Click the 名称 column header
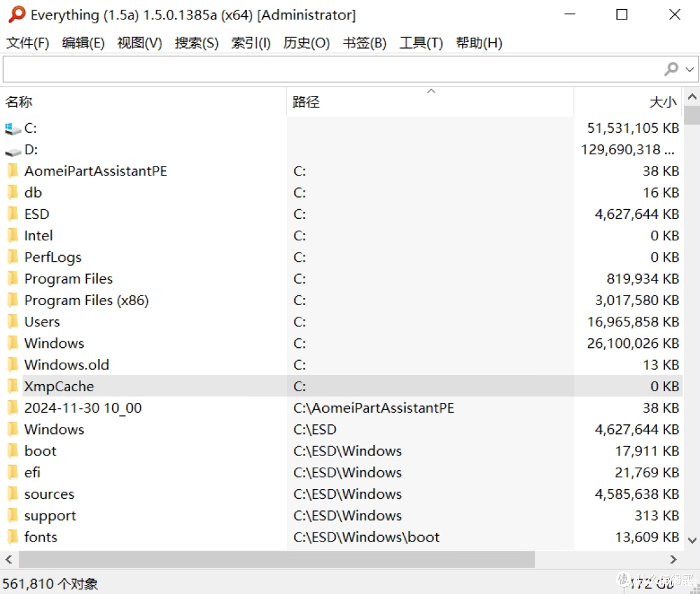This screenshot has width=700, height=594. (x=19, y=102)
